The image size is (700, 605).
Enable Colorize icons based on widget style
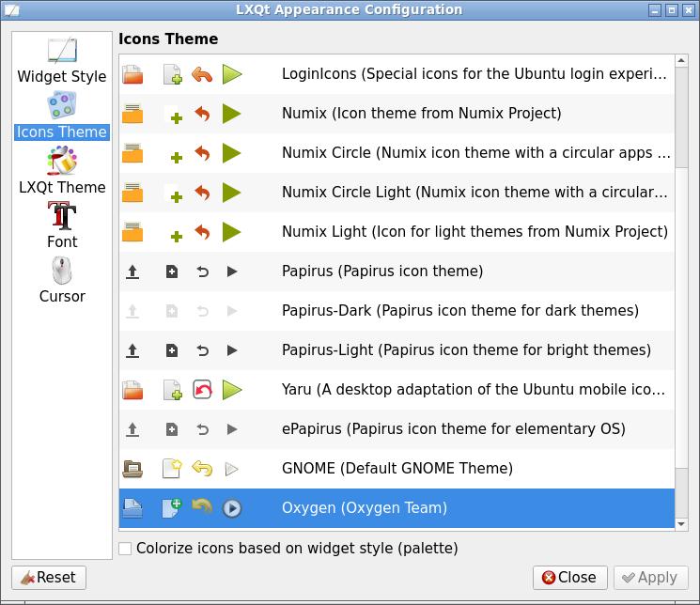click(x=126, y=548)
